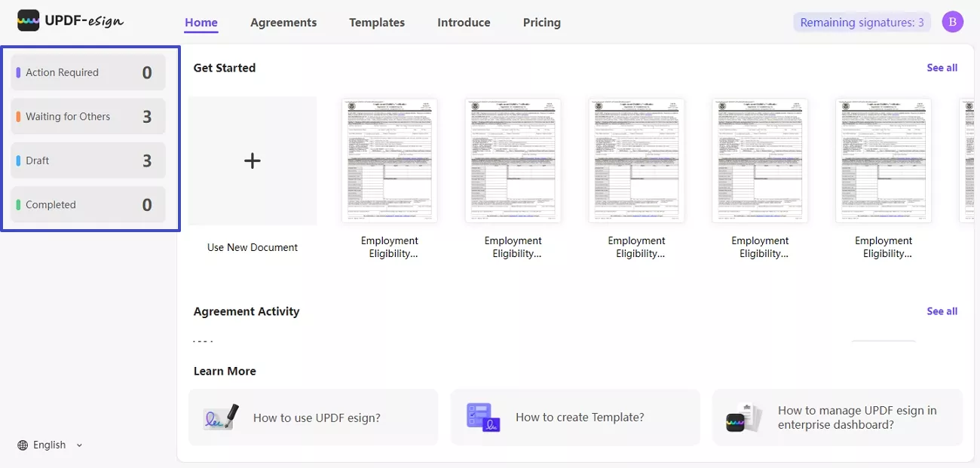
Task: Expand the English language dropdown
Action: click(x=51, y=445)
